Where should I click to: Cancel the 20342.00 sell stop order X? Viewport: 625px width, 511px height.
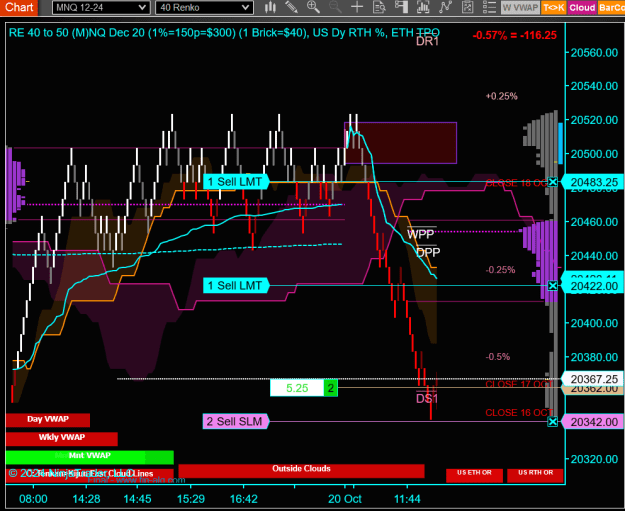tap(552, 422)
